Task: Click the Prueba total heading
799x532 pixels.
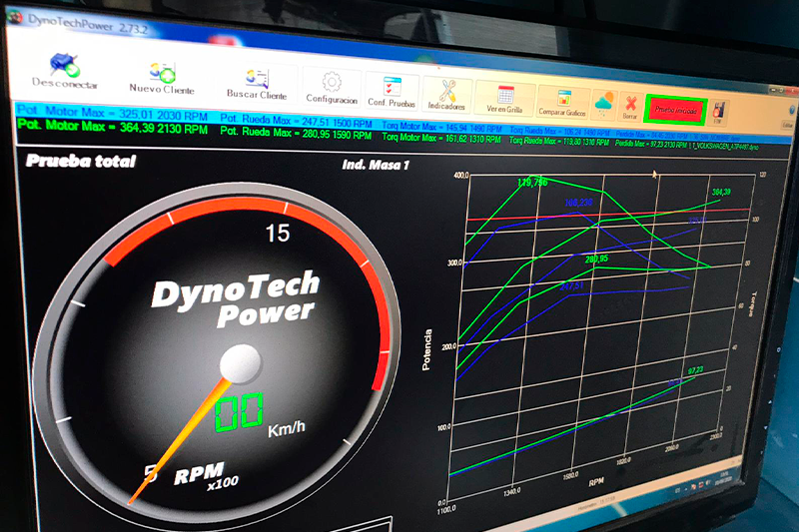Action: pos(80,161)
